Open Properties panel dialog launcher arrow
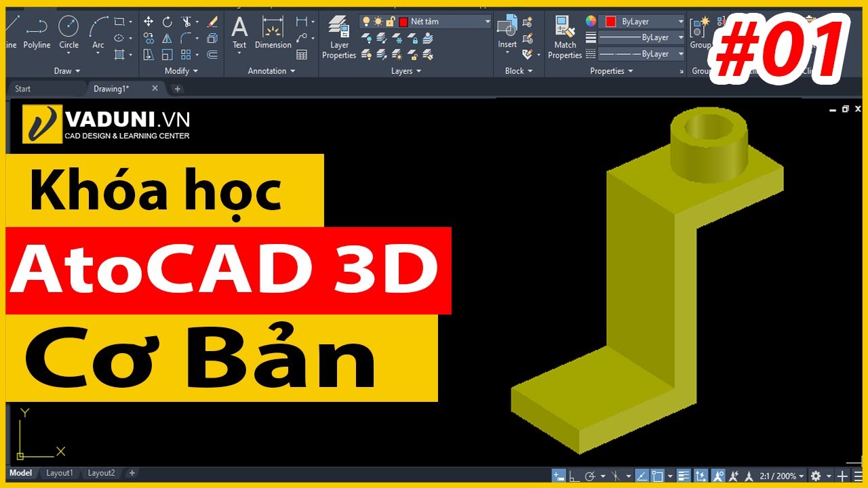 coord(681,71)
